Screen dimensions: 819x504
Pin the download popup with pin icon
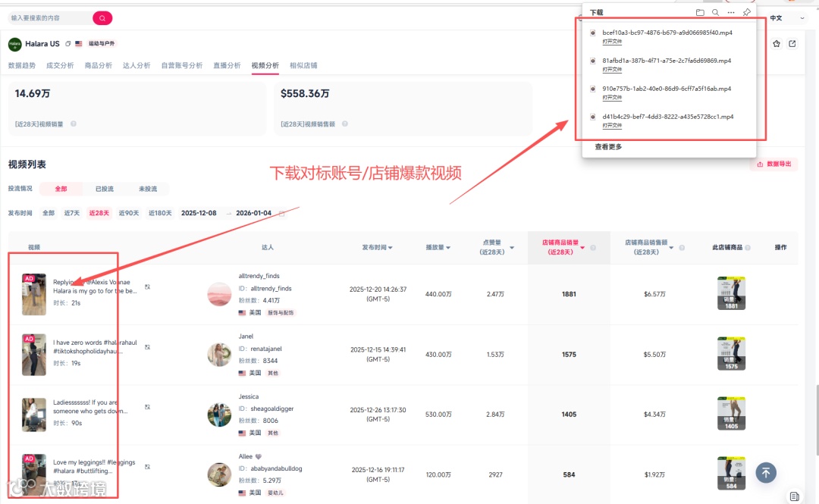(x=746, y=13)
